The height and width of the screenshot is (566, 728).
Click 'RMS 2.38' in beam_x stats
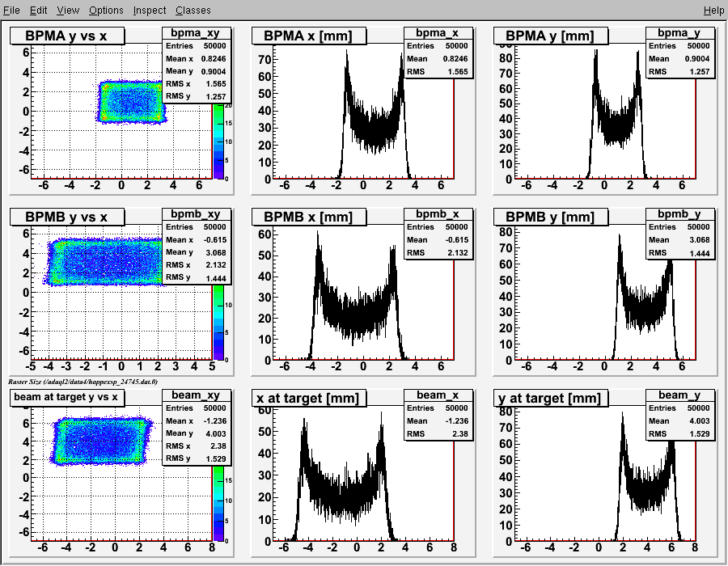tap(438, 433)
